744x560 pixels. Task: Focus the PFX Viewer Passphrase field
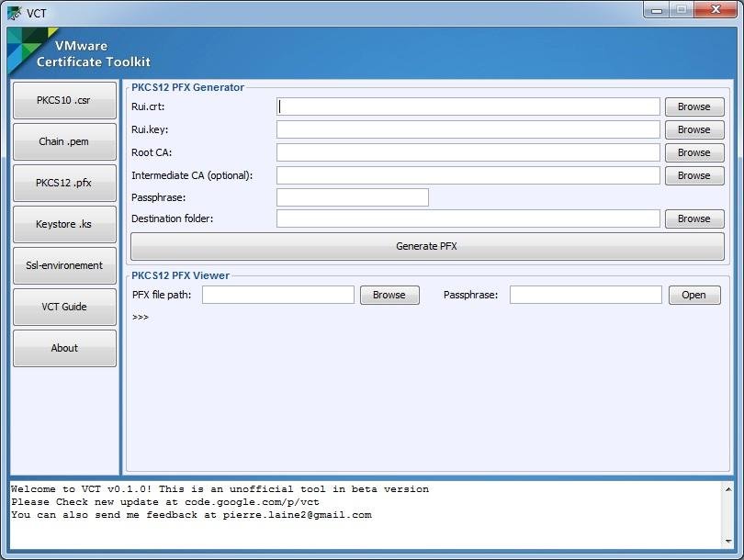[585, 295]
